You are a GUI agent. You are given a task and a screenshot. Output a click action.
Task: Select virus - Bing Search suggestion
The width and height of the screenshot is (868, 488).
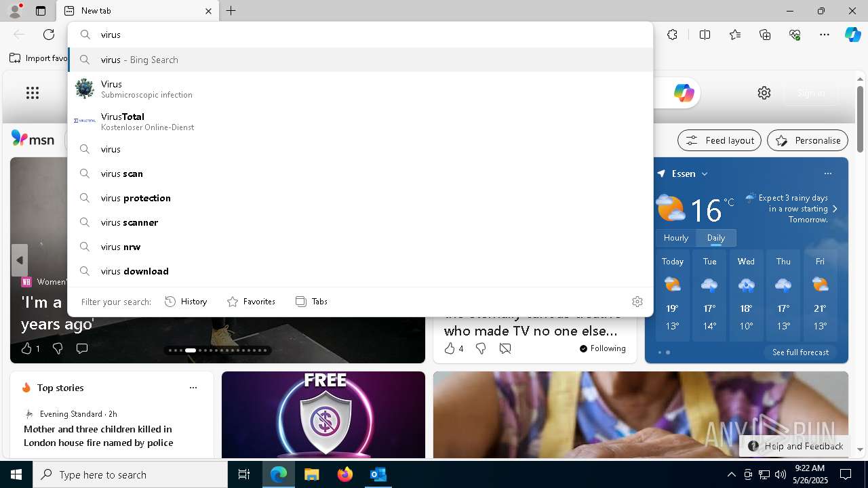point(360,60)
